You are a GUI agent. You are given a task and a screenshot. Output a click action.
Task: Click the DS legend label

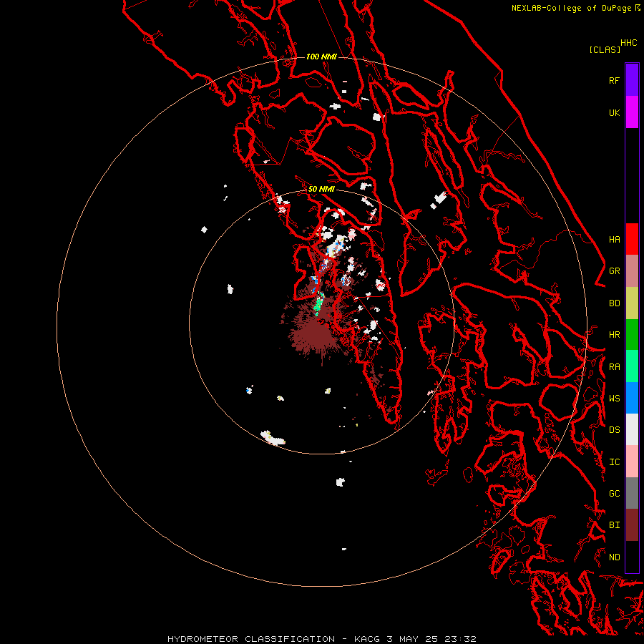(x=614, y=429)
